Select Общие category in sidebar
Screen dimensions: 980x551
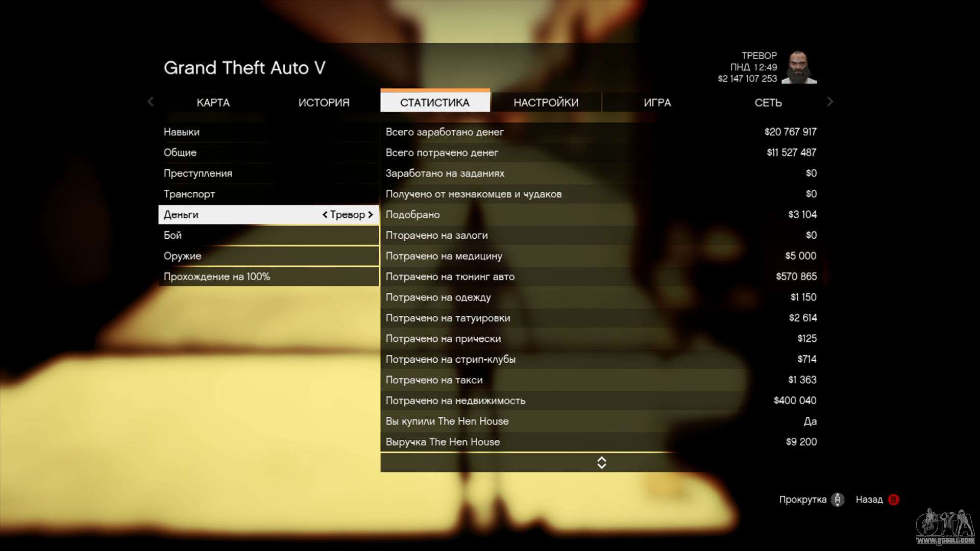(179, 152)
